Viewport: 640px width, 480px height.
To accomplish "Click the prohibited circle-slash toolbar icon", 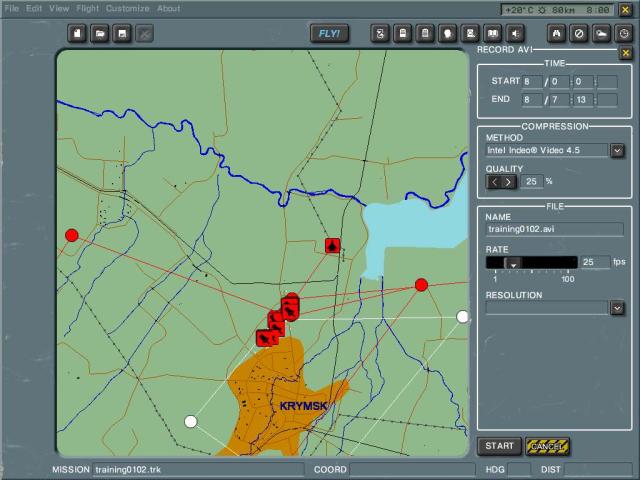I will [579, 34].
